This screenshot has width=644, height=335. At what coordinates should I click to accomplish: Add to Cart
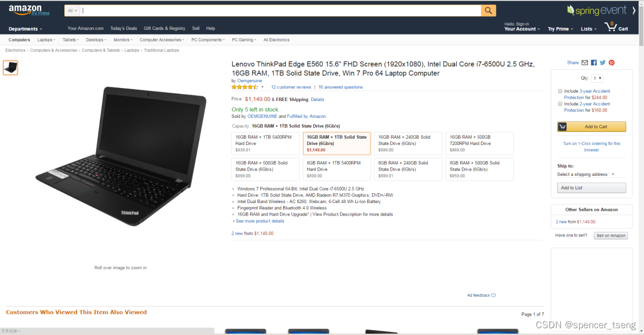(x=592, y=127)
